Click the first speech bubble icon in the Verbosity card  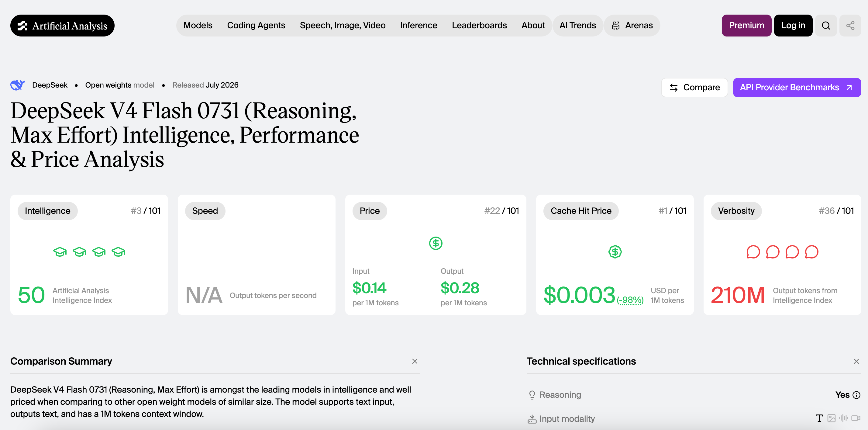753,251
